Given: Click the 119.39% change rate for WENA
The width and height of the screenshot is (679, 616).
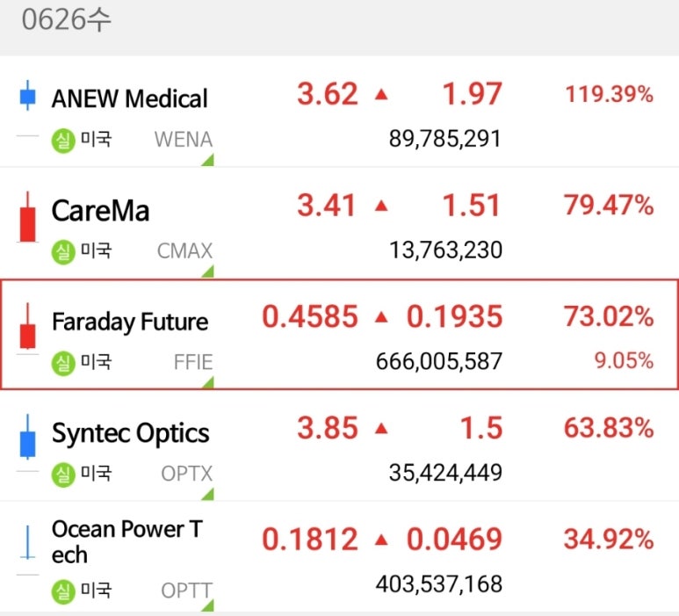Looking at the screenshot, I should coord(610,94).
